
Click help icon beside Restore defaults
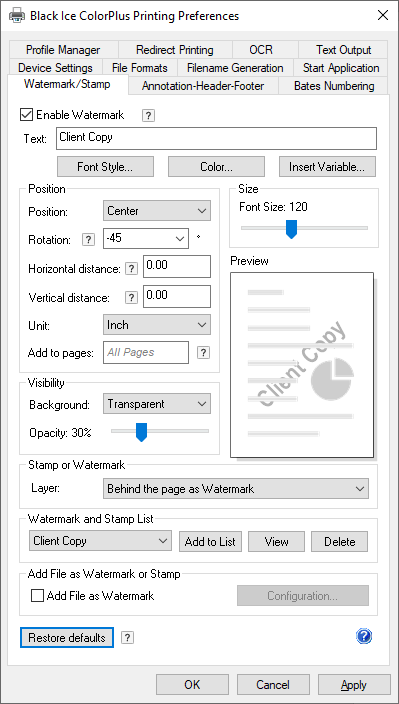click(x=127, y=638)
